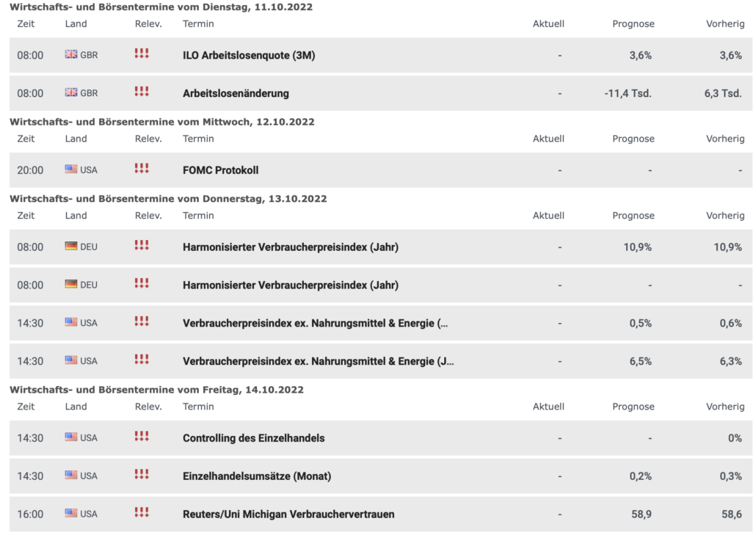Open Einzelhandelsumsätze (Monat) event details
This screenshot has width=756, height=535.
257,476
